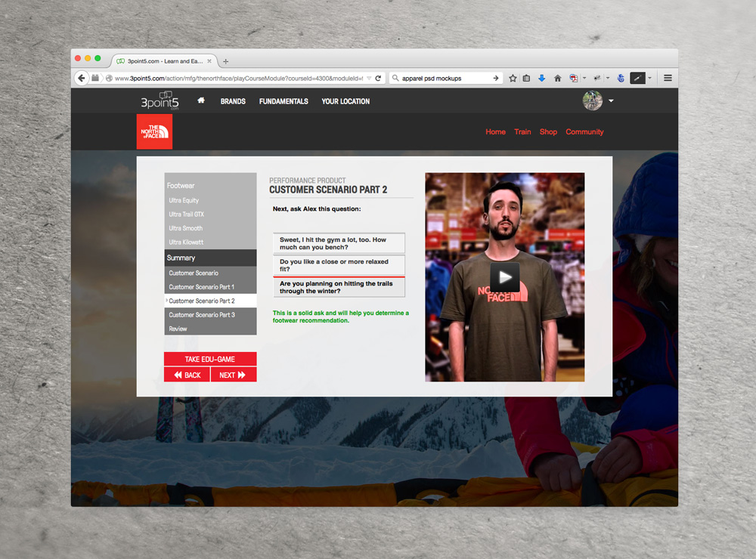Pick the hitting trails in winter answer
The height and width of the screenshot is (559, 756).
[x=339, y=287]
